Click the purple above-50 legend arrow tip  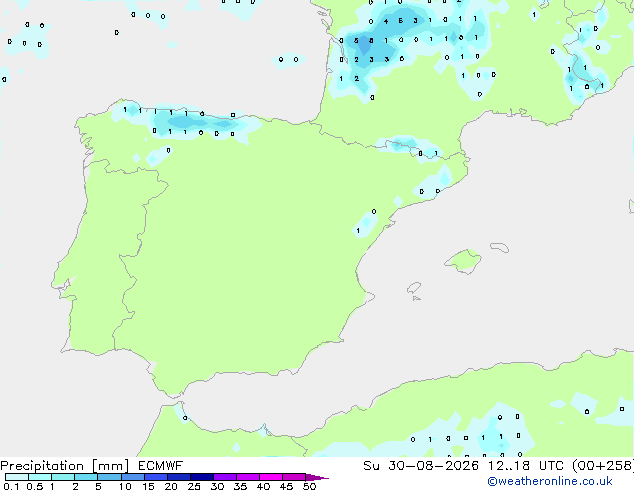(317, 477)
